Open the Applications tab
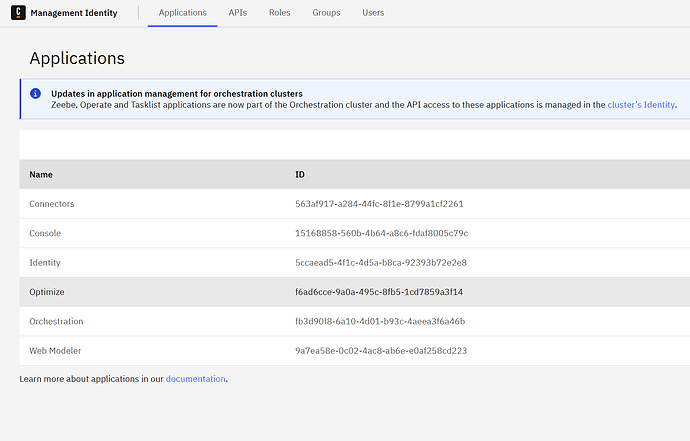 182,13
